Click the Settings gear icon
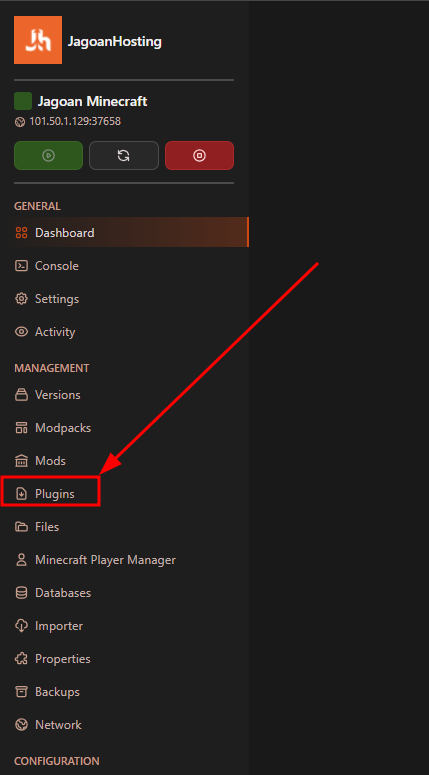Viewport: 429px width, 775px height. pyautogui.click(x=21, y=299)
